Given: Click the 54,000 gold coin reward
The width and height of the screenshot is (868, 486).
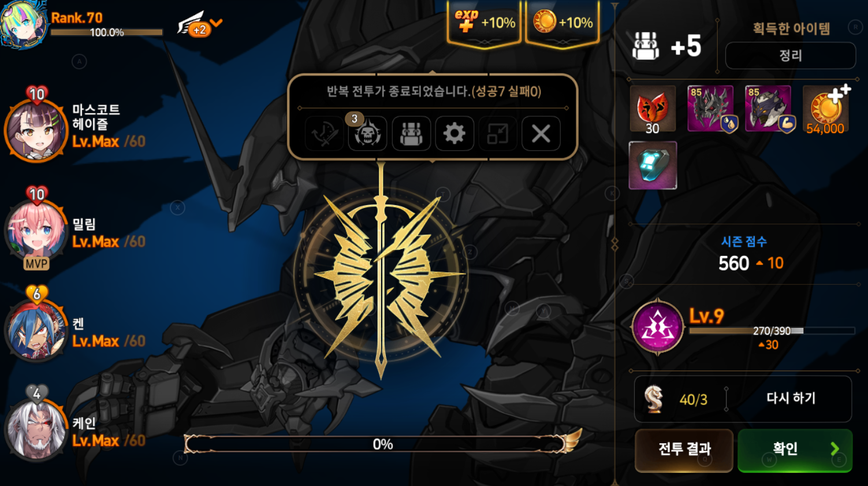Looking at the screenshot, I should click(x=826, y=109).
